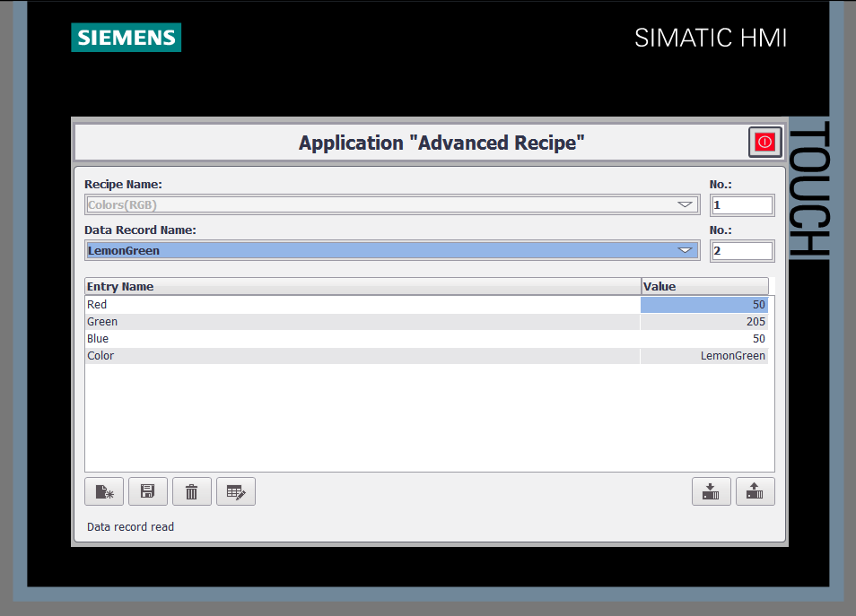
Task: Delete the data record with the trash icon
Action: tap(192, 491)
